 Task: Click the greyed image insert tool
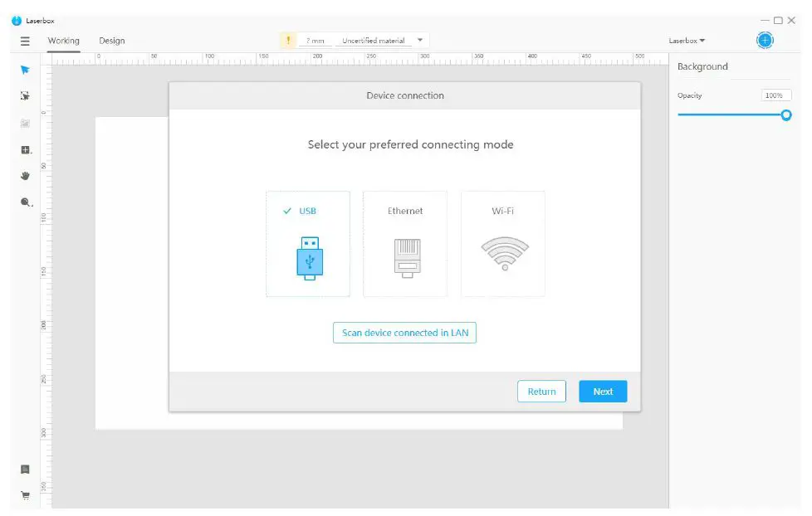(x=25, y=123)
